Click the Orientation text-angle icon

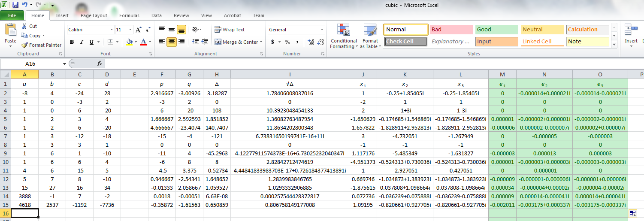(x=196, y=30)
